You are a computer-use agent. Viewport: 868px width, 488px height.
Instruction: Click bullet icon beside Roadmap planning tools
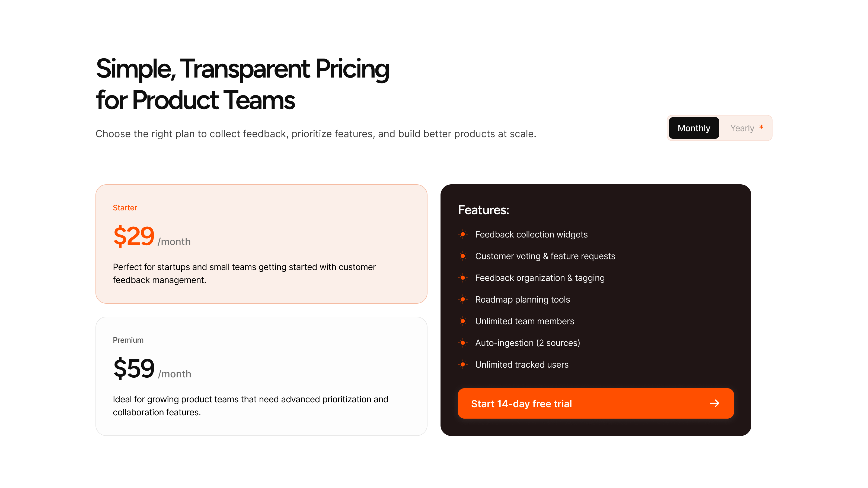pyautogui.click(x=463, y=299)
